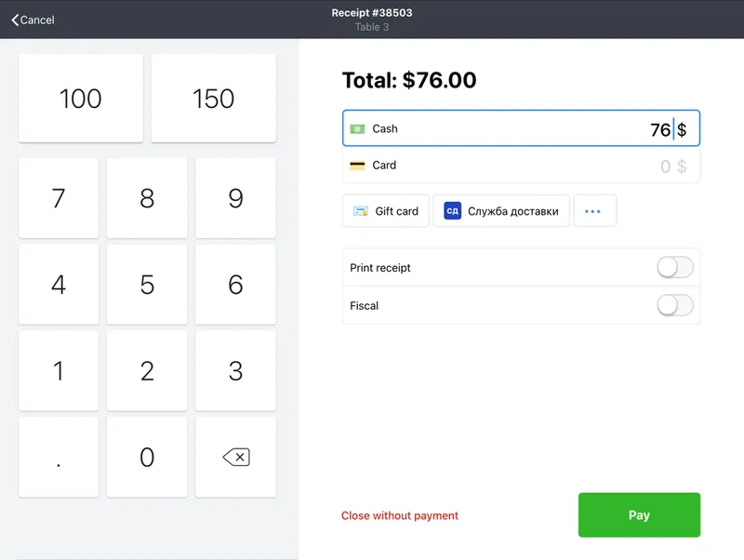Screen dimensions: 744x560
Task: Enable the Print receipt toggle
Action: [675, 267]
